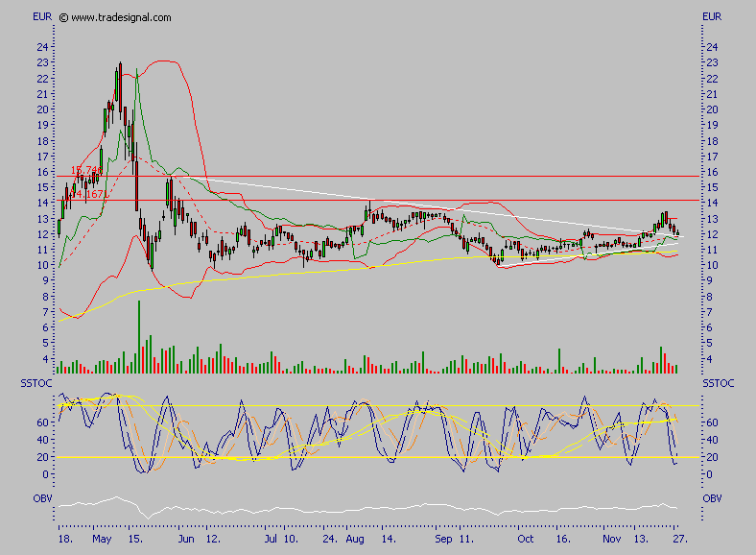Image resolution: width=756 pixels, height=555 pixels.
Task: Click the tallest green volume bar
Action: click(139, 336)
